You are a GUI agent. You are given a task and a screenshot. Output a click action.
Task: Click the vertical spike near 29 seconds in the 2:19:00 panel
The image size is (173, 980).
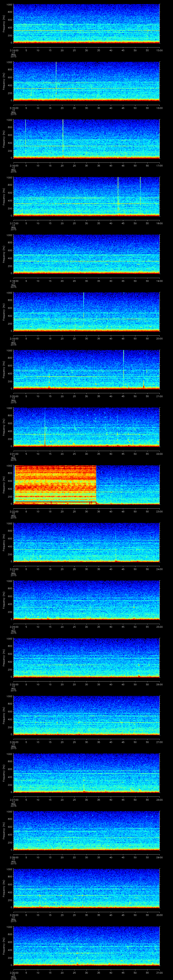(x=84, y=304)
